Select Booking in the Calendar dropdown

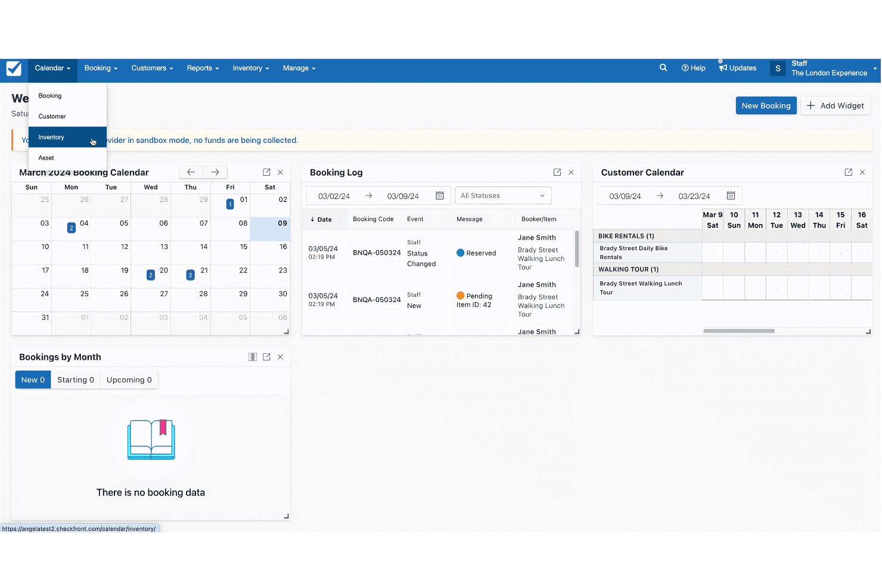point(67,96)
